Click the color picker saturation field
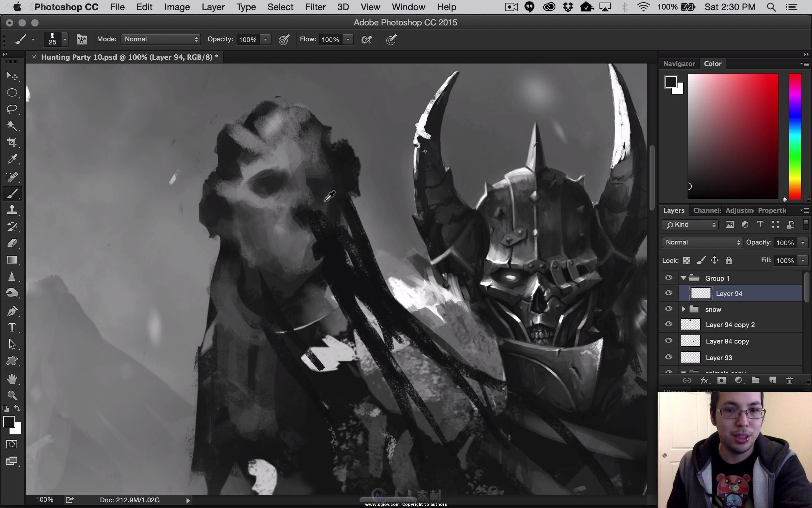The image size is (812, 508). [x=733, y=137]
